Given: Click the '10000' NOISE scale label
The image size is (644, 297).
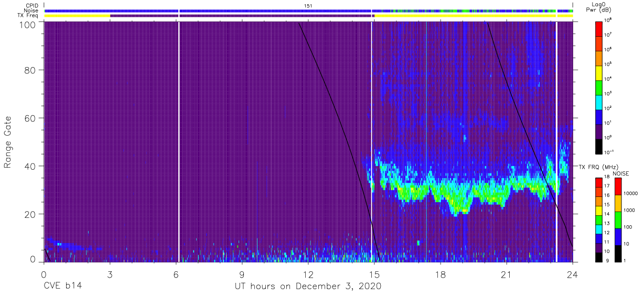Looking at the screenshot, I should [x=631, y=194].
